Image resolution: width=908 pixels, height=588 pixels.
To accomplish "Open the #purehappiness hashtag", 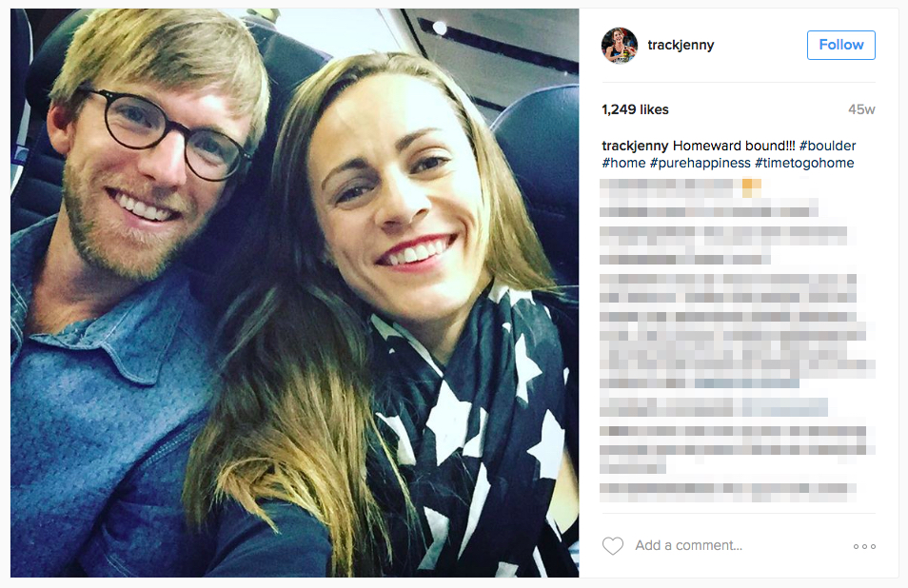I will (x=701, y=164).
